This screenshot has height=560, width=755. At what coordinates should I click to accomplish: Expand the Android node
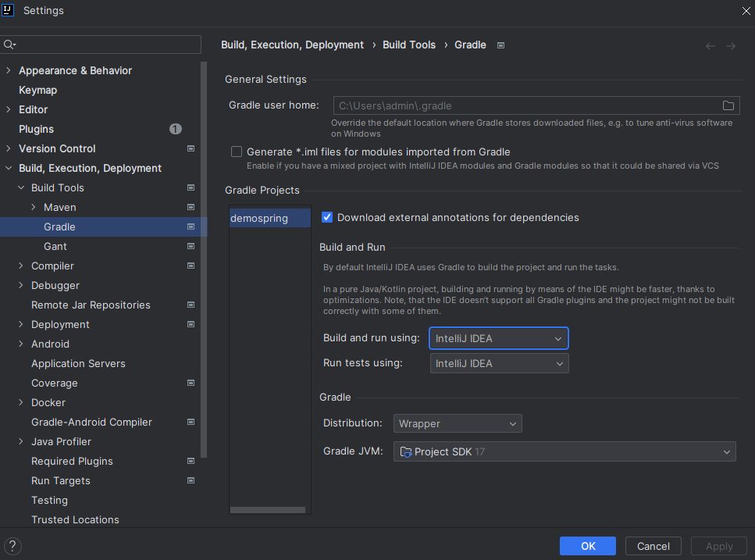(x=21, y=344)
